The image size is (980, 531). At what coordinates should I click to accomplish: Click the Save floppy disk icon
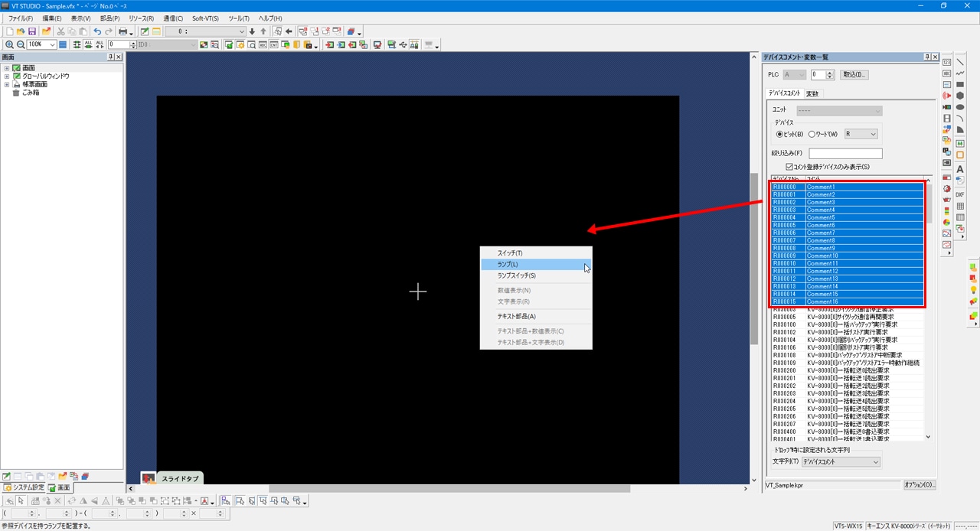[x=32, y=31]
